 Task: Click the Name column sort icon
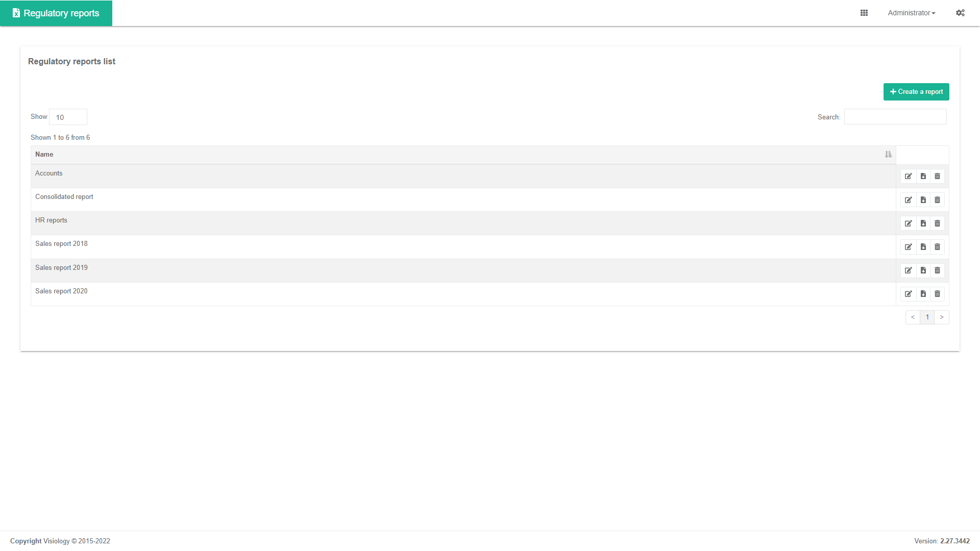888,155
